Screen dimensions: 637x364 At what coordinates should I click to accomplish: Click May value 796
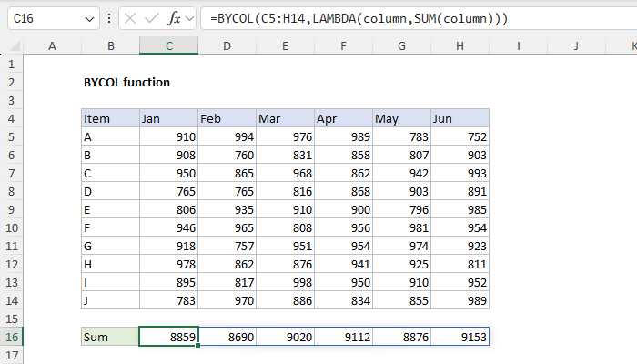click(402, 209)
